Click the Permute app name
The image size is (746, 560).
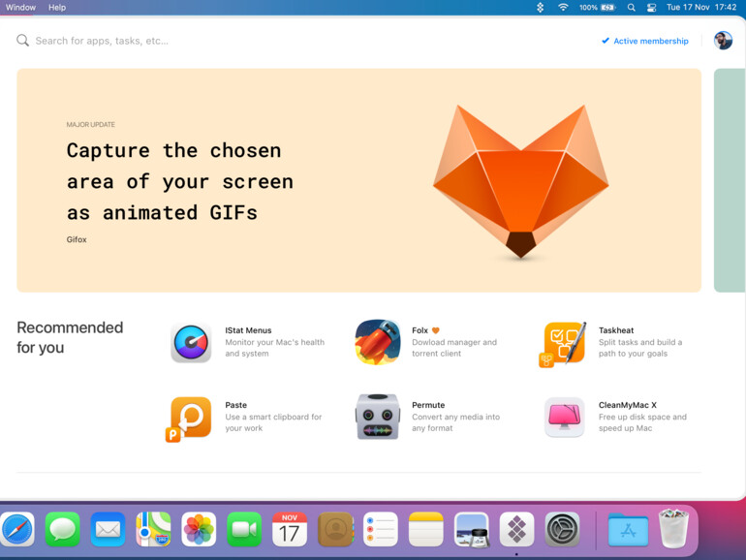pyautogui.click(x=428, y=405)
